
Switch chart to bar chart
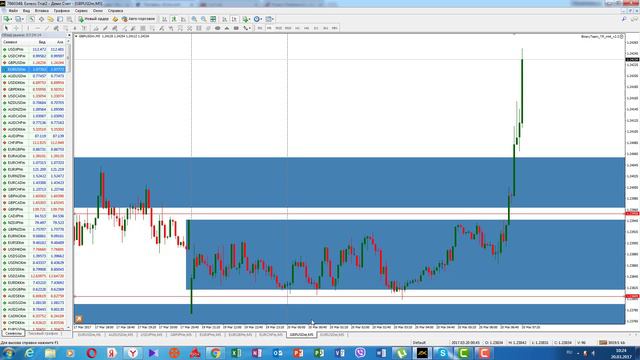(x=164, y=19)
